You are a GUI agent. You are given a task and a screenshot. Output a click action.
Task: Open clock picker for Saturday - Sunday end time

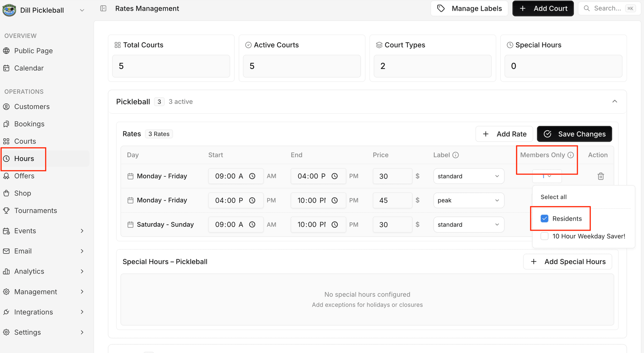335,225
